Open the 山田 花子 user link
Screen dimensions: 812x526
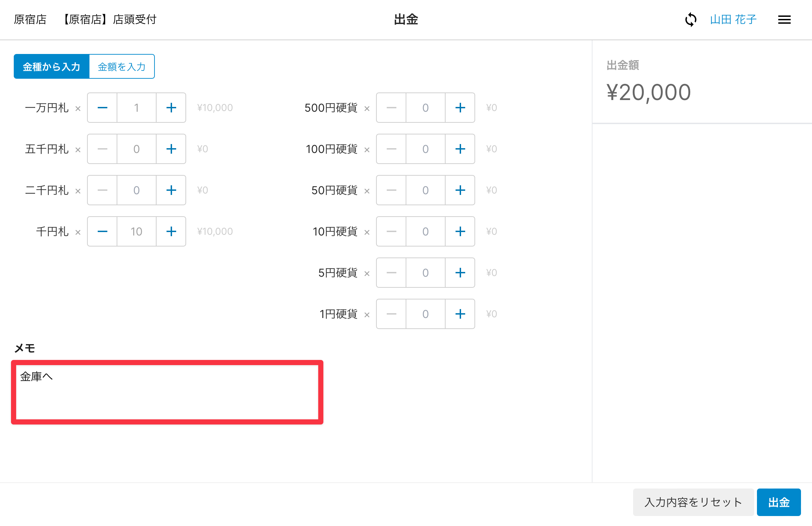click(733, 20)
